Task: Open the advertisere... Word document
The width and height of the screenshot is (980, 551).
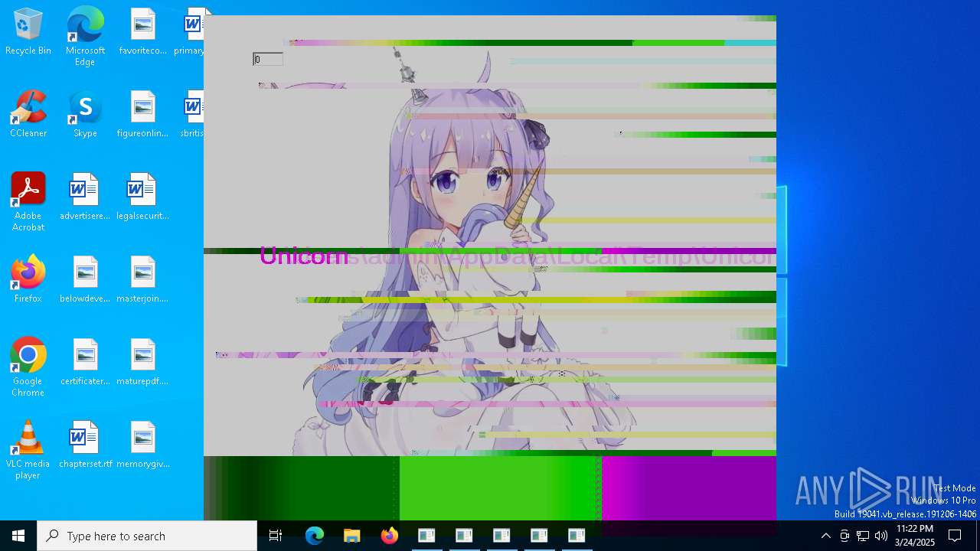Action: [x=85, y=197]
